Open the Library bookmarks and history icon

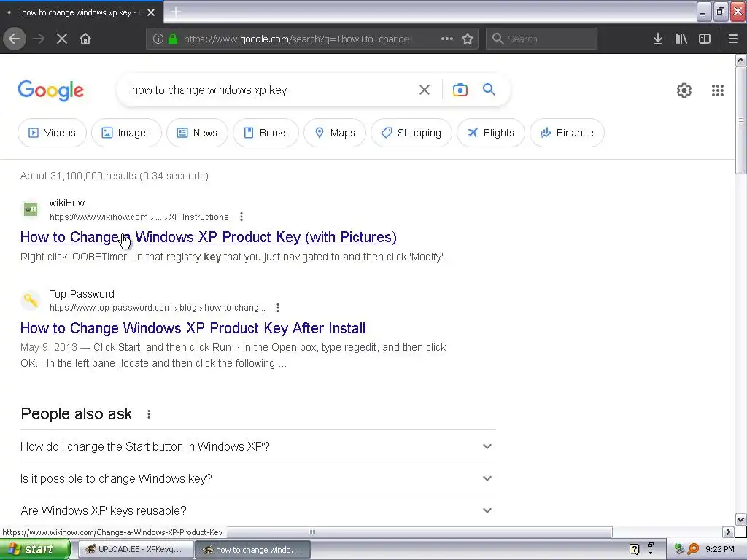pos(681,39)
